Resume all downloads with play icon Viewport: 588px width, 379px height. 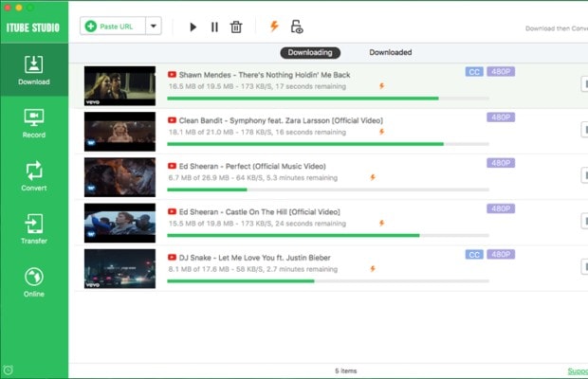[193, 27]
